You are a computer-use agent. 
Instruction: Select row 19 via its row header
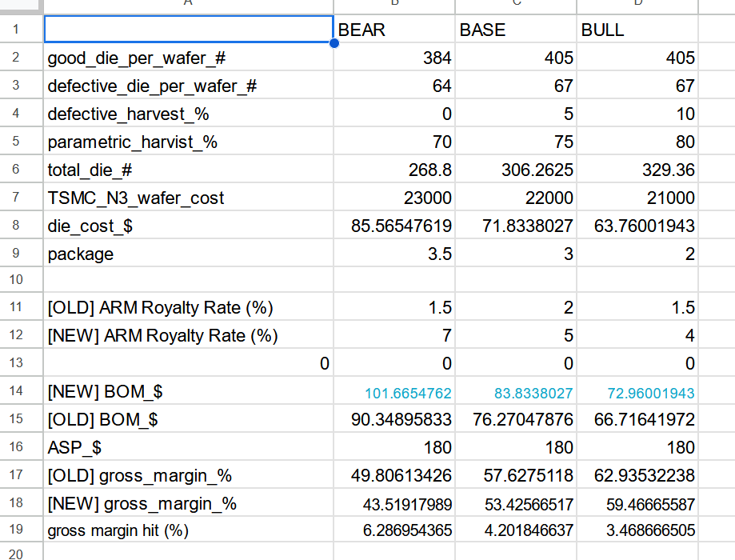(22, 530)
